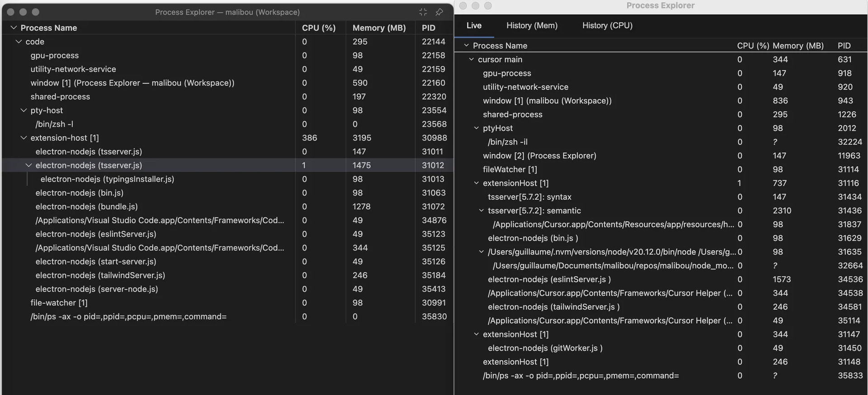Select shared-process row with PID 22320

pyautogui.click(x=228, y=97)
